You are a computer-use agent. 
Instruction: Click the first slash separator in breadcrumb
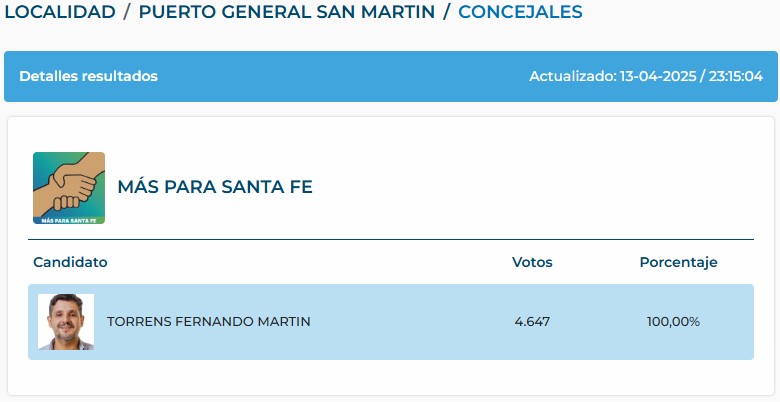point(127,11)
